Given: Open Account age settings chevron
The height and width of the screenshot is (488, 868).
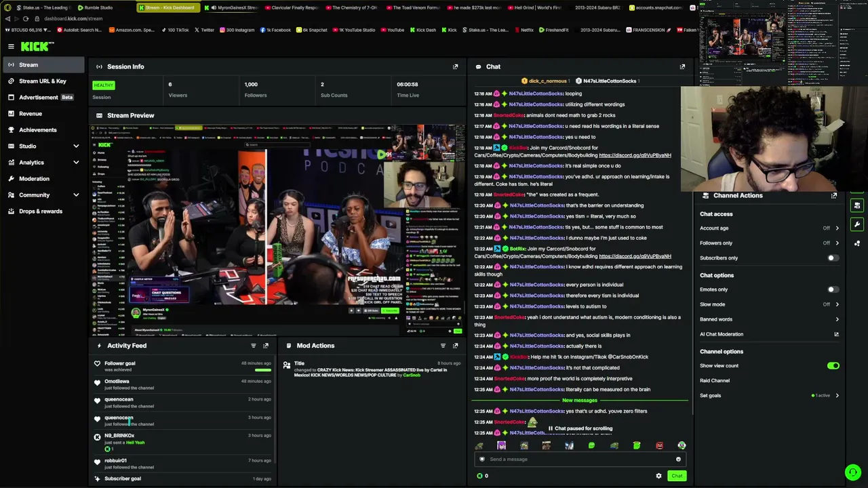Looking at the screenshot, I should [x=837, y=228].
